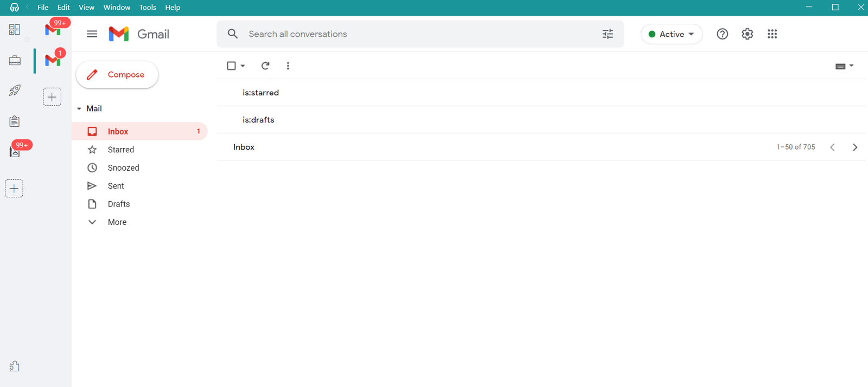868x387 pixels.
Task: Open the Window menu
Action: [x=117, y=7]
